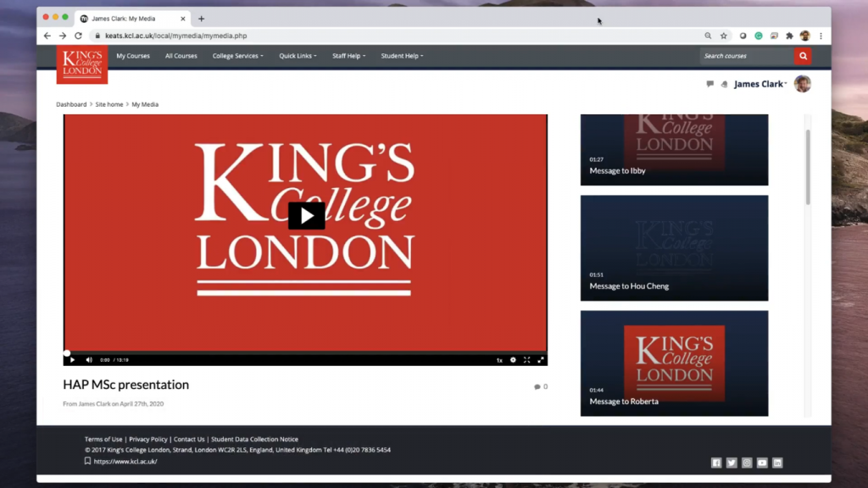Expand the player with the diagonal arrows icon
The height and width of the screenshot is (488, 868).
[x=541, y=359]
